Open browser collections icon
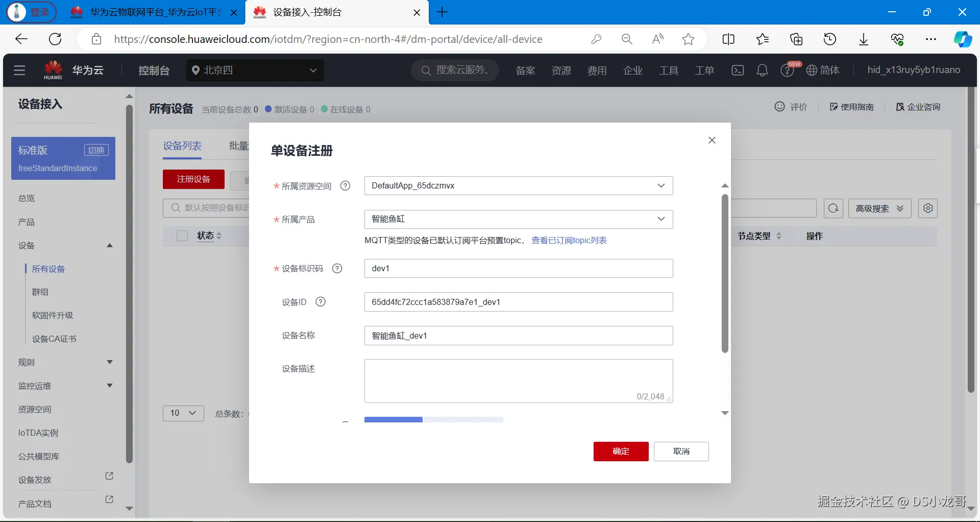This screenshot has height=522, width=980. coord(796,39)
